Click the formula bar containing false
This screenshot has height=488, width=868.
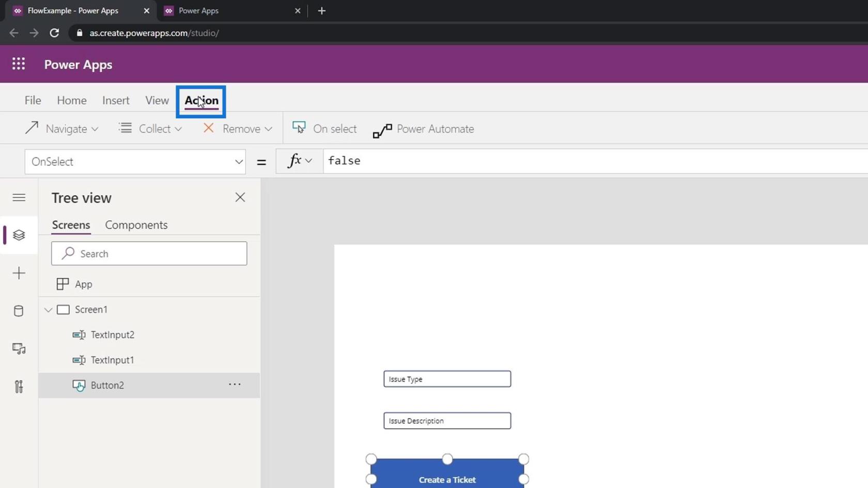click(x=595, y=161)
